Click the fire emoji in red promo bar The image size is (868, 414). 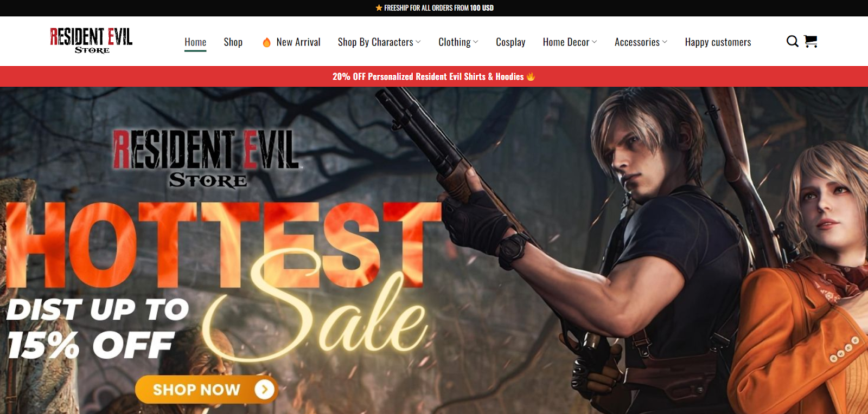point(531,76)
